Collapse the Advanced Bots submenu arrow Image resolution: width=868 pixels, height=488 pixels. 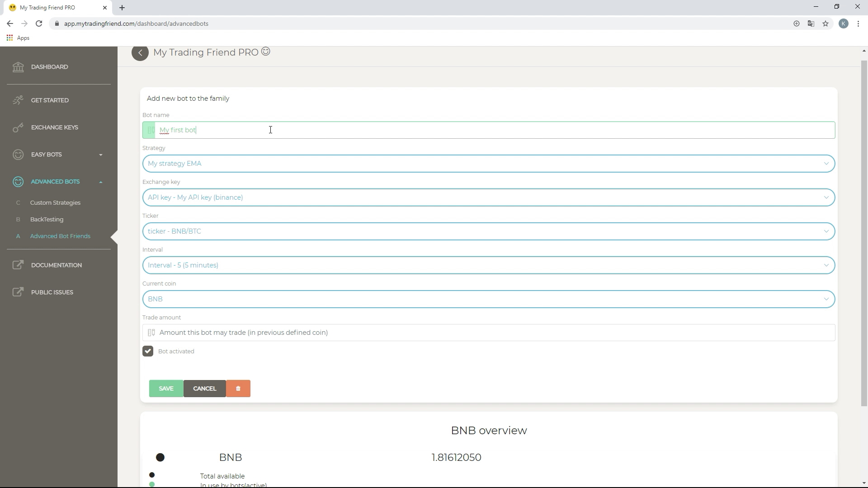coord(101,182)
